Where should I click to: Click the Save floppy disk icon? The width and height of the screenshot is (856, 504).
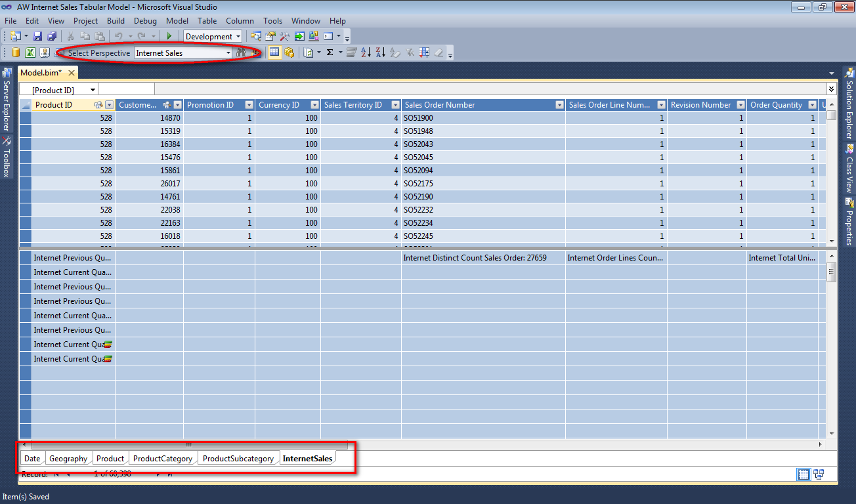click(37, 36)
